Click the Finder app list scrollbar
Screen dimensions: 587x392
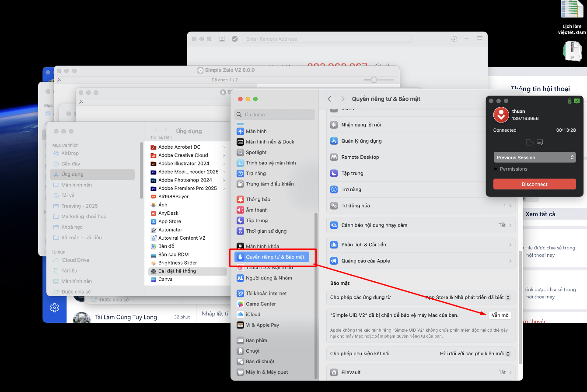tap(141, 171)
